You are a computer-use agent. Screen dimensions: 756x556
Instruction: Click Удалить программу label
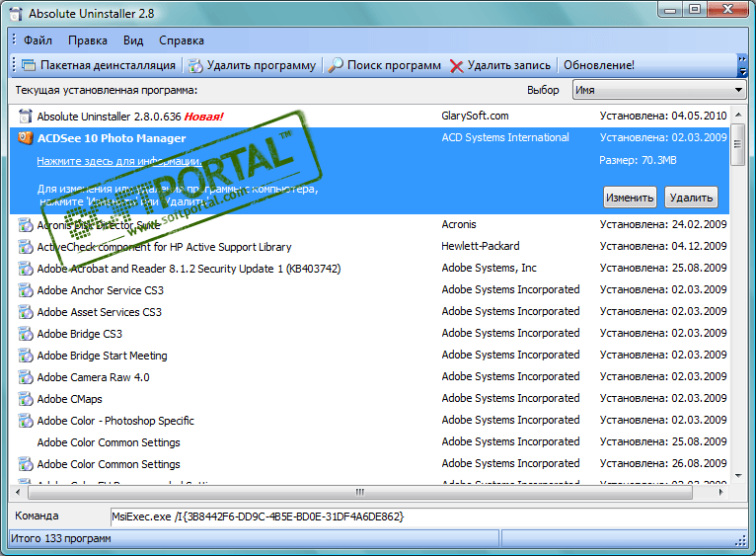pyautogui.click(x=262, y=65)
